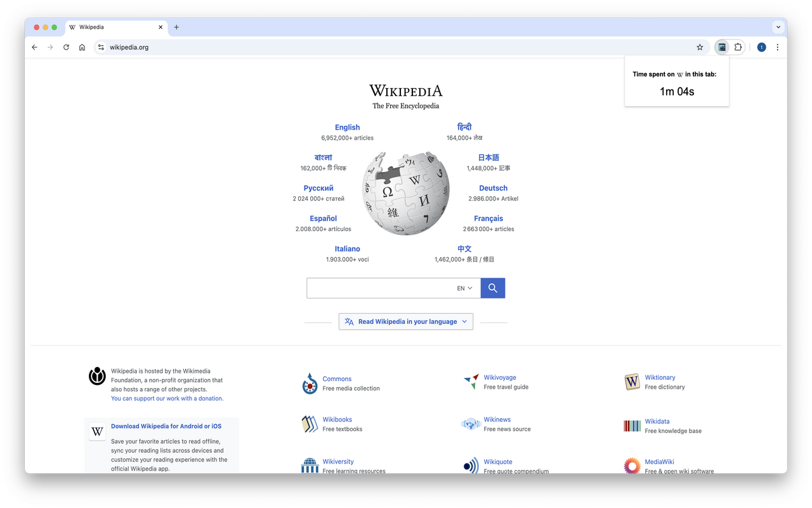Click the MediaWiki flower logo icon
The height and width of the screenshot is (508, 812).
click(x=632, y=465)
